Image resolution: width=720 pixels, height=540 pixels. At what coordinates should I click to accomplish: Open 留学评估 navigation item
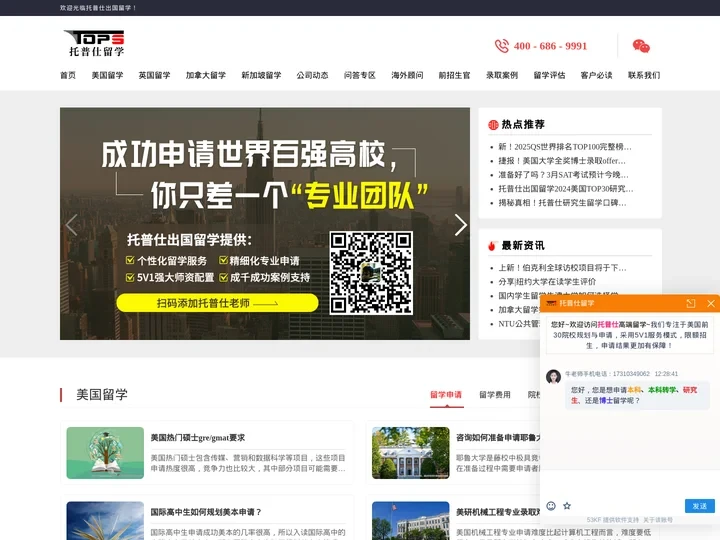[549, 75]
